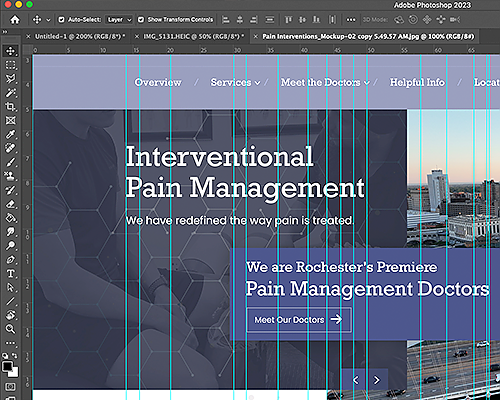Align horizontal centers in options bar
The image size is (500, 400).
coord(240,20)
